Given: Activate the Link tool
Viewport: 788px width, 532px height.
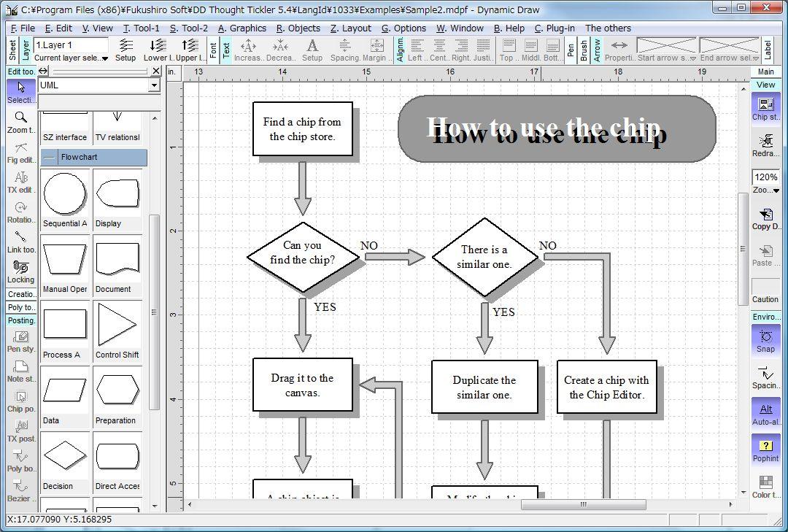Looking at the screenshot, I should pyautogui.click(x=21, y=242).
